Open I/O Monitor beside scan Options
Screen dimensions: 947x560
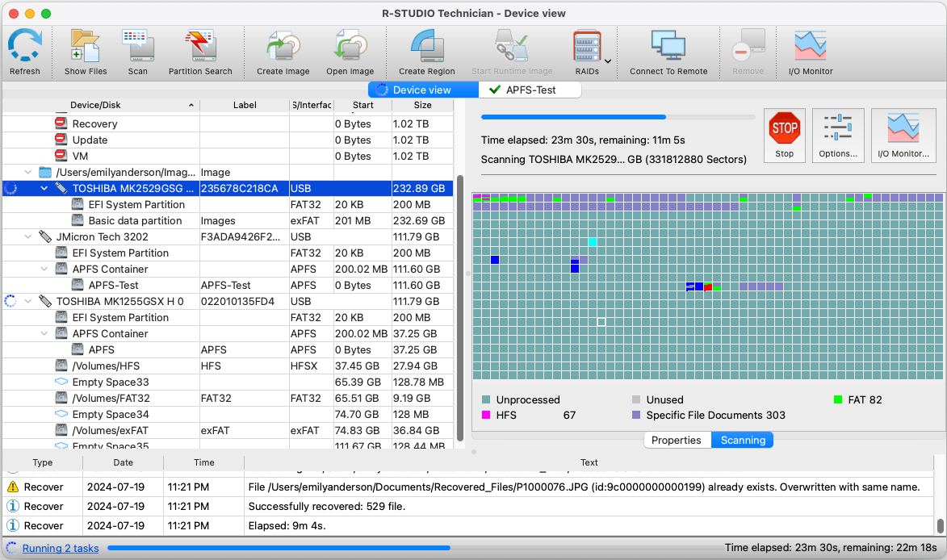(x=903, y=136)
